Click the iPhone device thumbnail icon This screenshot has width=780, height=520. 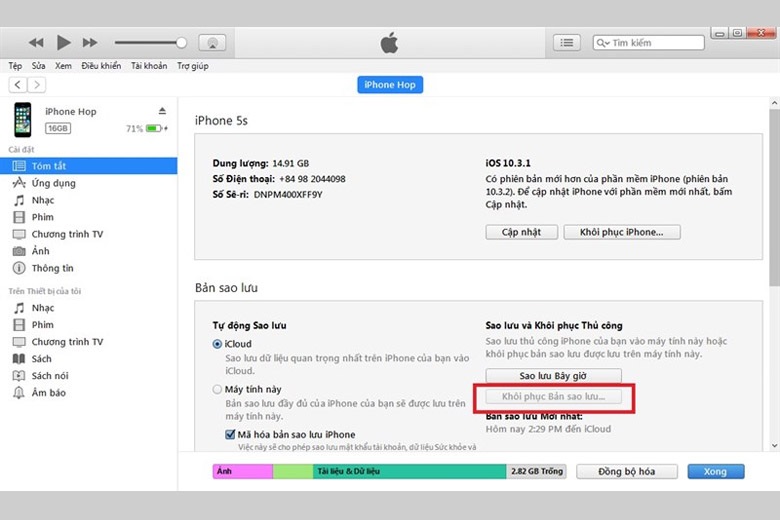(22, 120)
